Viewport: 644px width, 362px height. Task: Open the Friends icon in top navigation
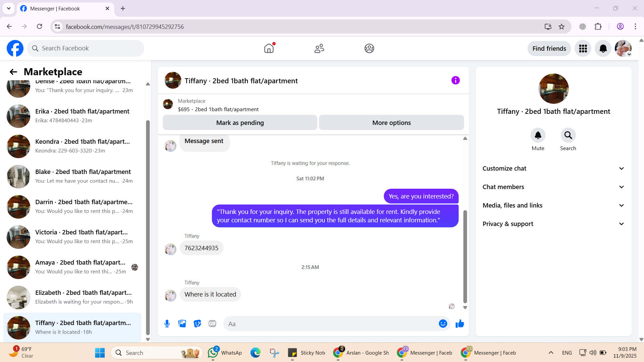319,48
